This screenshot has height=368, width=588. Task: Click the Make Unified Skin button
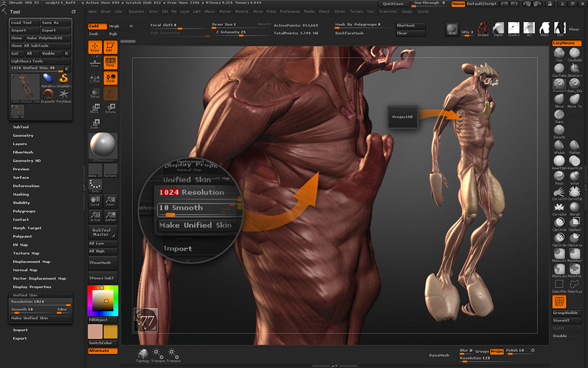tap(41, 318)
